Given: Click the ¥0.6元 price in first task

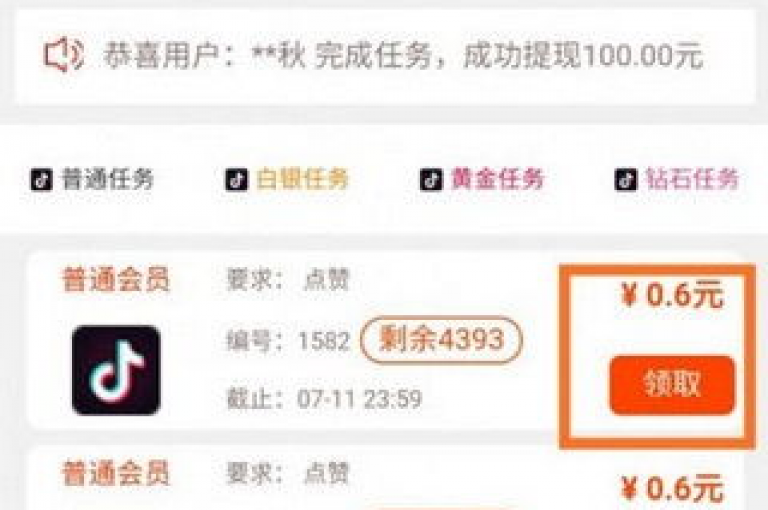Looking at the screenshot, I should pos(672,295).
